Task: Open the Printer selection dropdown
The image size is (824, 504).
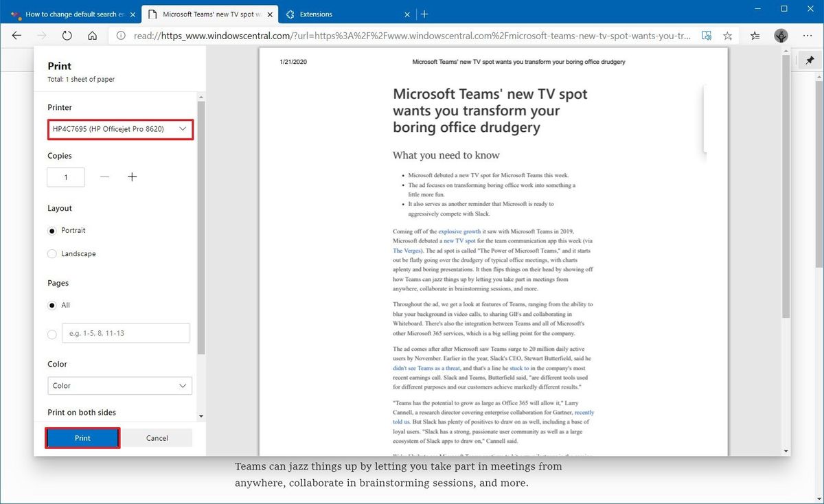Action: [x=120, y=129]
